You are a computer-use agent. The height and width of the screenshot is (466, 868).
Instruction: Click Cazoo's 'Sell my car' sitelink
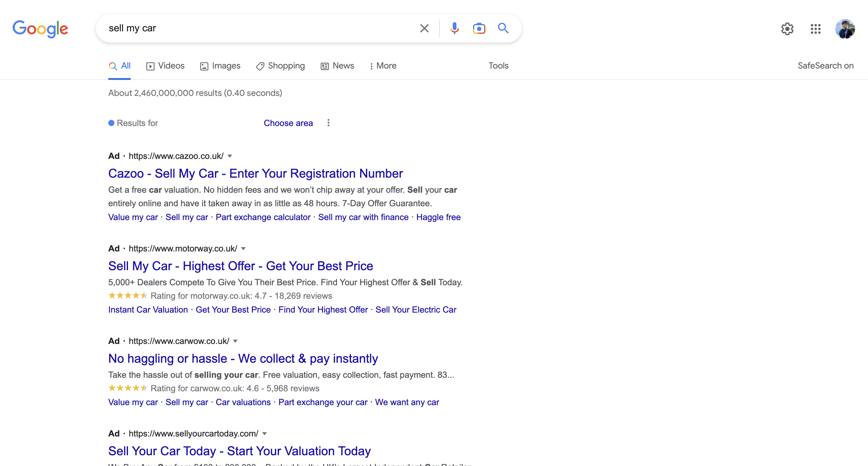[x=187, y=218]
